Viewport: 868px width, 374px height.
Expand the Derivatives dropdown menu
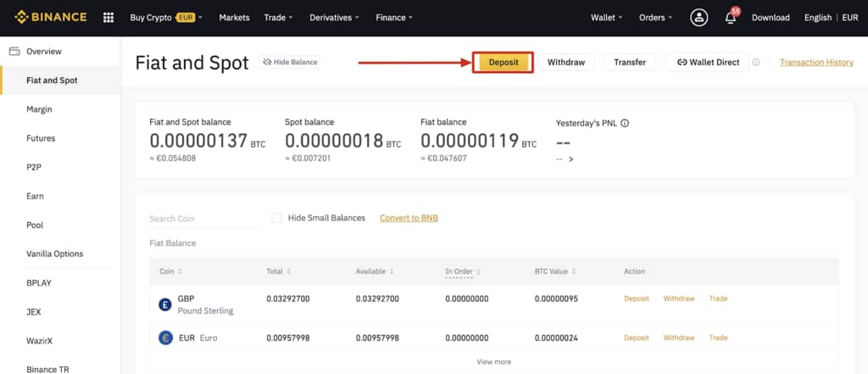334,17
